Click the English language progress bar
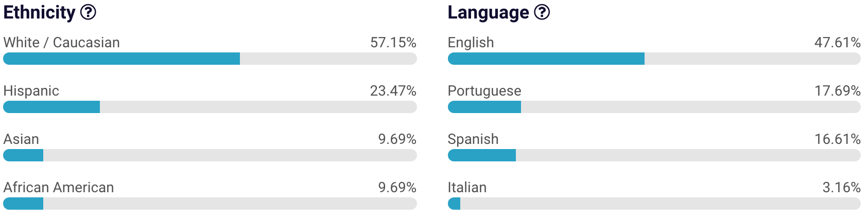This screenshot has height=221, width=868. tap(654, 59)
